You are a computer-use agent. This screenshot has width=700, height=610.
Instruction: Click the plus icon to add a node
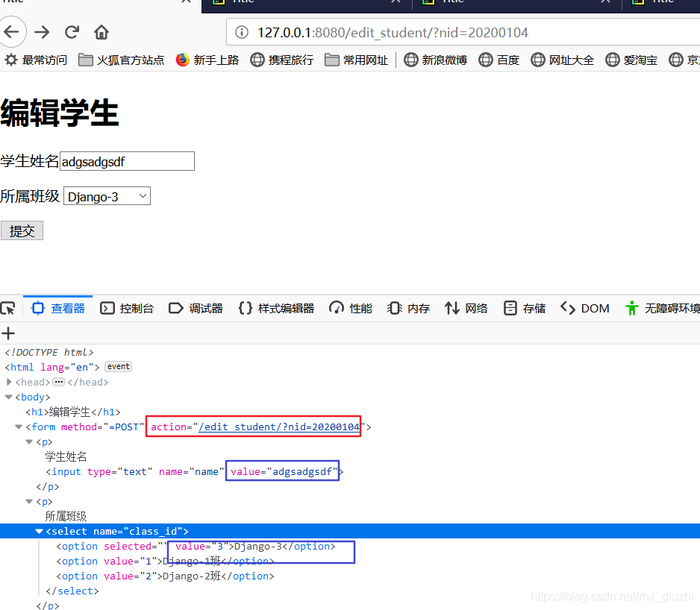point(8,333)
